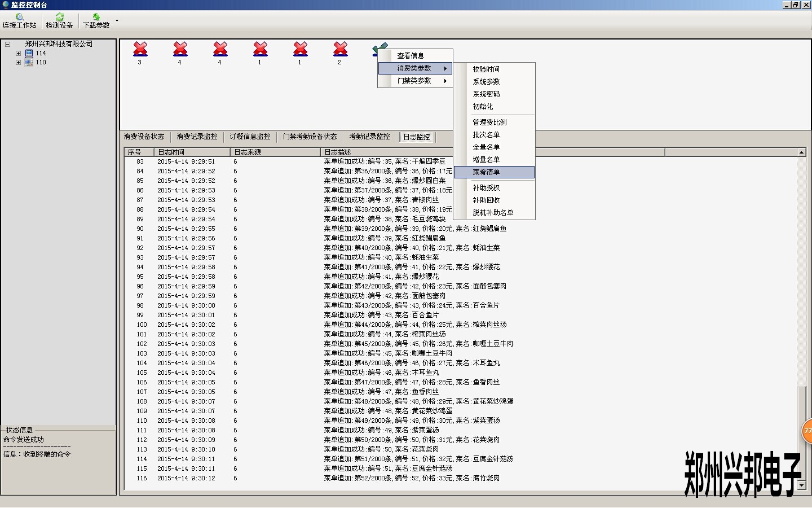Click the 下载参数 toolbar icon

(x=96, y=17)
